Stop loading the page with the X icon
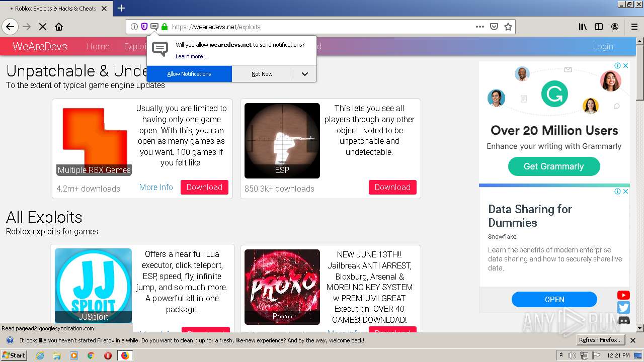 click(x=43, y=27)
